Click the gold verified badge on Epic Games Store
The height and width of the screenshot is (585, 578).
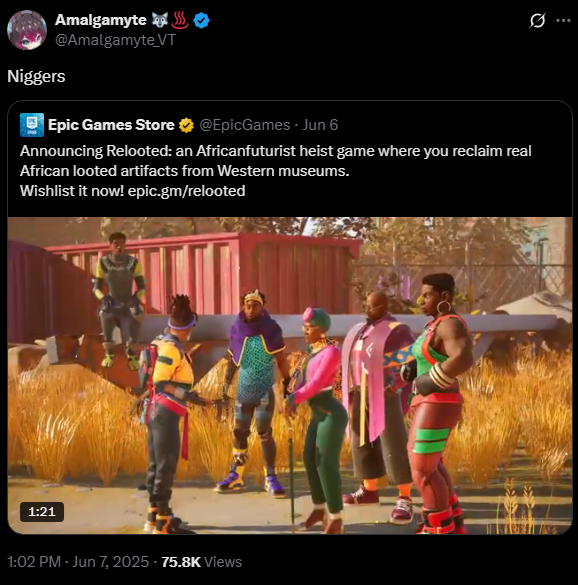tap(186, 125)
